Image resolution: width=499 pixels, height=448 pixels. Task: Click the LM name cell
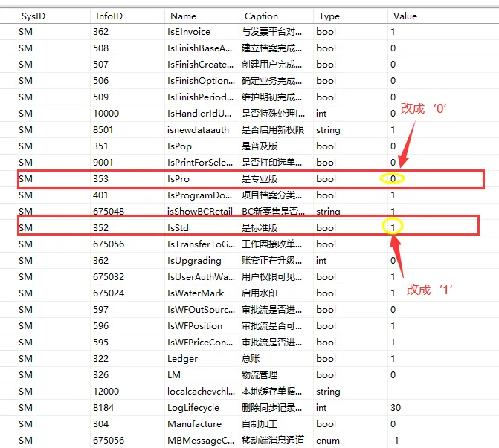174,374
